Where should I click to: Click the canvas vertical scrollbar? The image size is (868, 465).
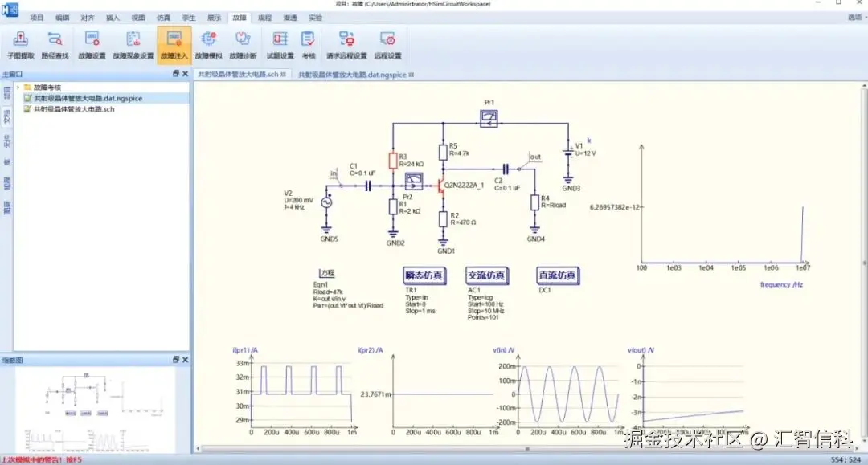pyautogui.click(x=864, y=263)
